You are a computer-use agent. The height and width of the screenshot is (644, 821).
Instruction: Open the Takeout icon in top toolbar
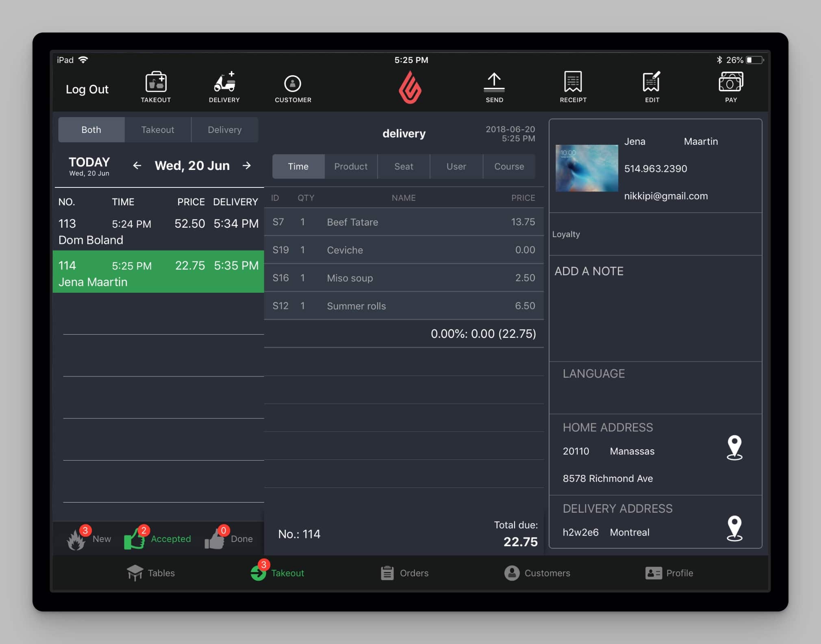click(156, 87)
